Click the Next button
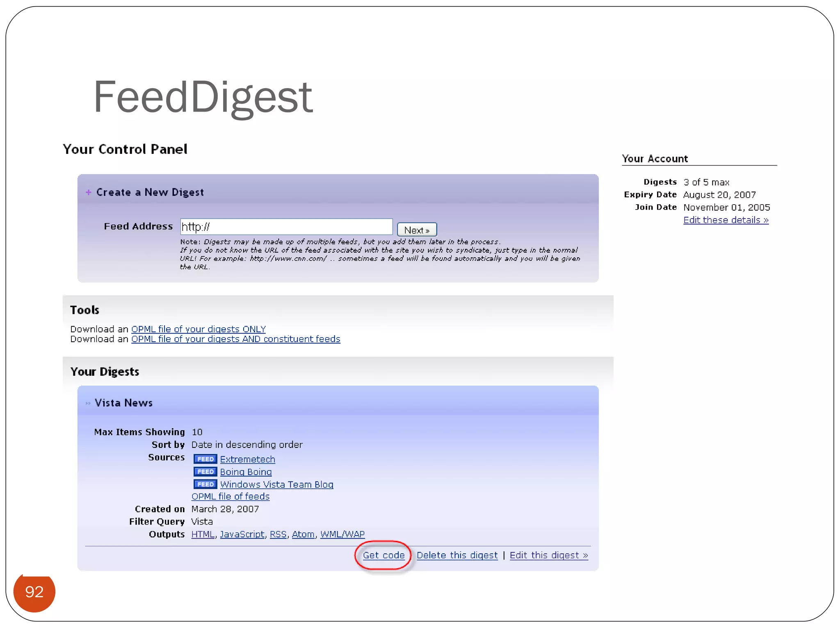The image size is (840, 630). 417,230
